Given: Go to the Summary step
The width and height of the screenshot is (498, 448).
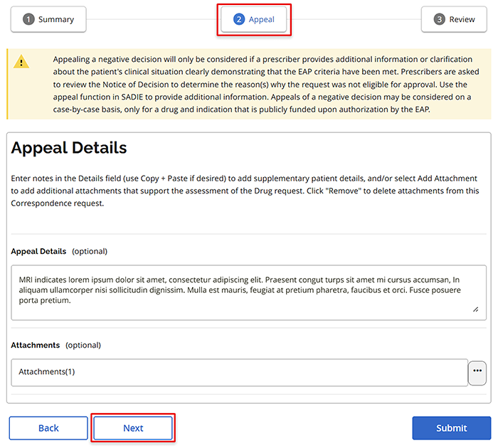Looking at the screenshot, I should tap(48, 19).
